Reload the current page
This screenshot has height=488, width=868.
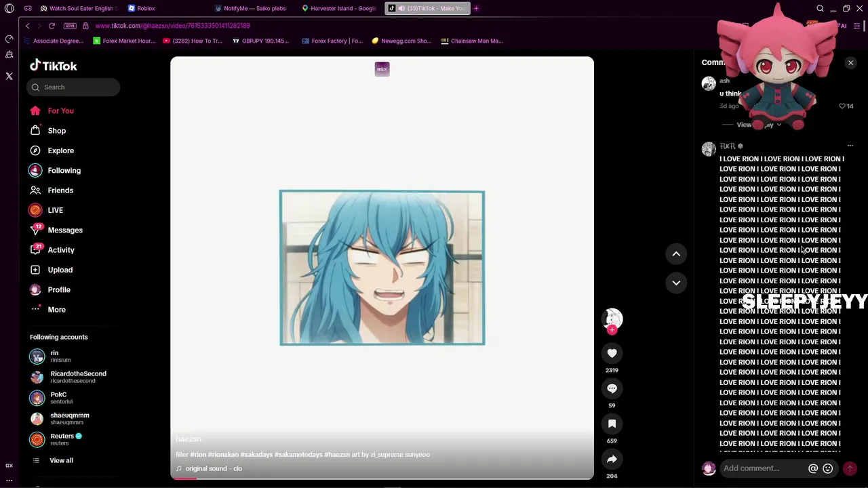(52, 26)
